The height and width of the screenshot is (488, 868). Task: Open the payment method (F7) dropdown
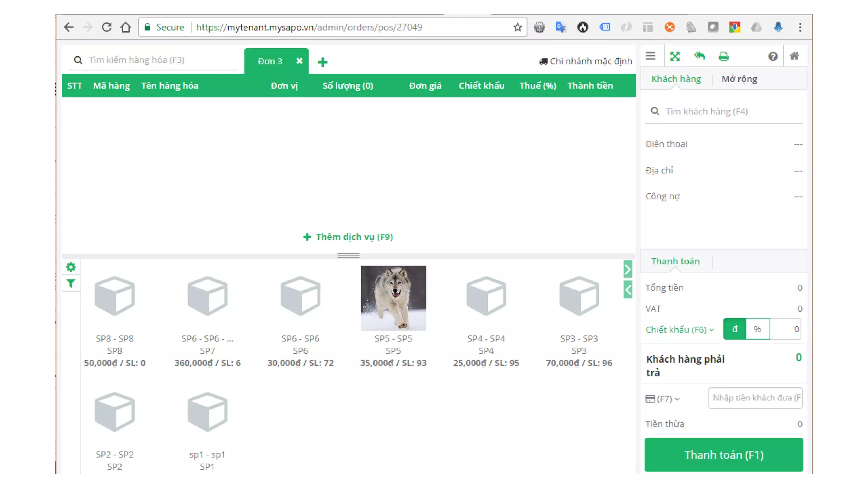tap(662, 399)
